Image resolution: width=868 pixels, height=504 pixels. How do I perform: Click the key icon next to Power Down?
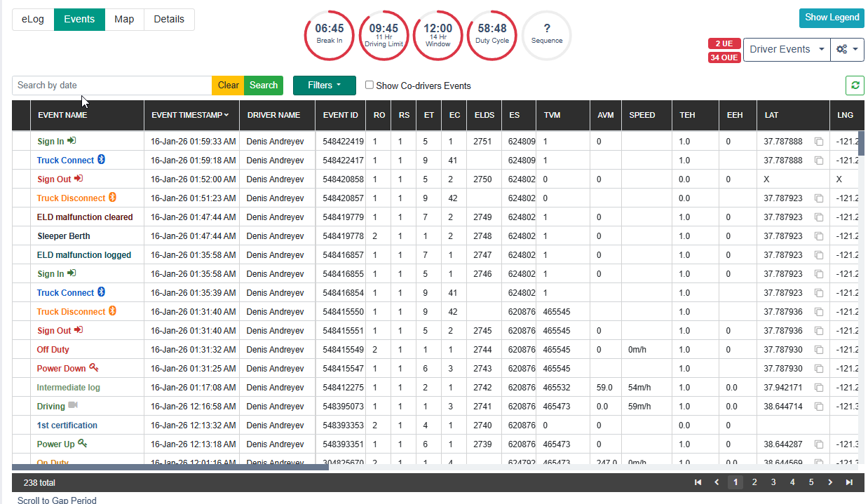click(x=93, y=368)
